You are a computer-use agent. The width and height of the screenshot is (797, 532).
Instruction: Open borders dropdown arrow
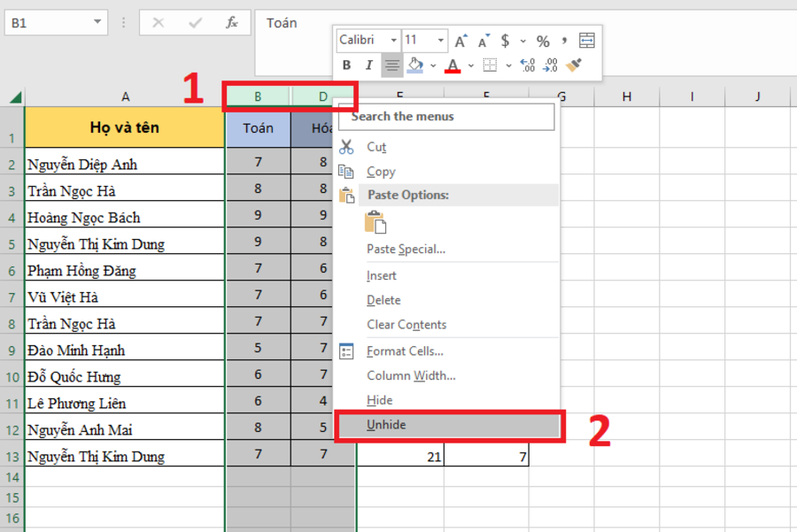tap(508, 66)
